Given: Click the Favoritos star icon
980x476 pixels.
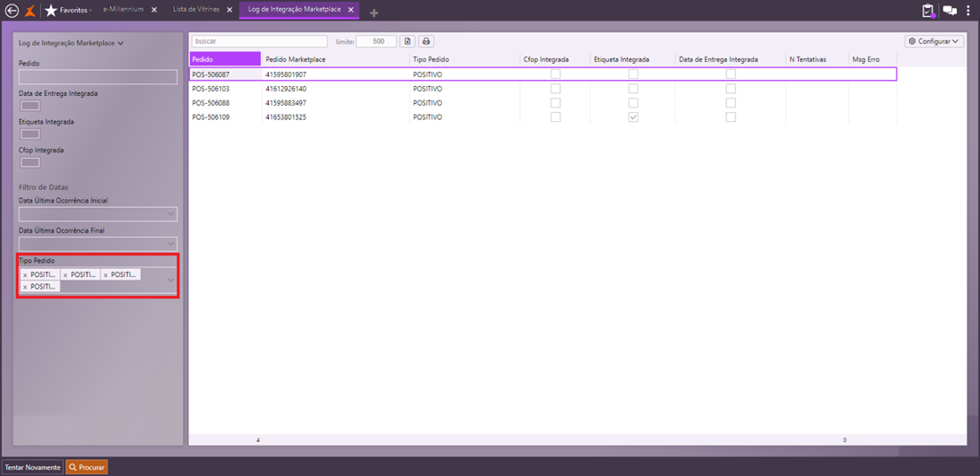Looking at the screenshot, I should pyautogui.click(x=51, y=11).
